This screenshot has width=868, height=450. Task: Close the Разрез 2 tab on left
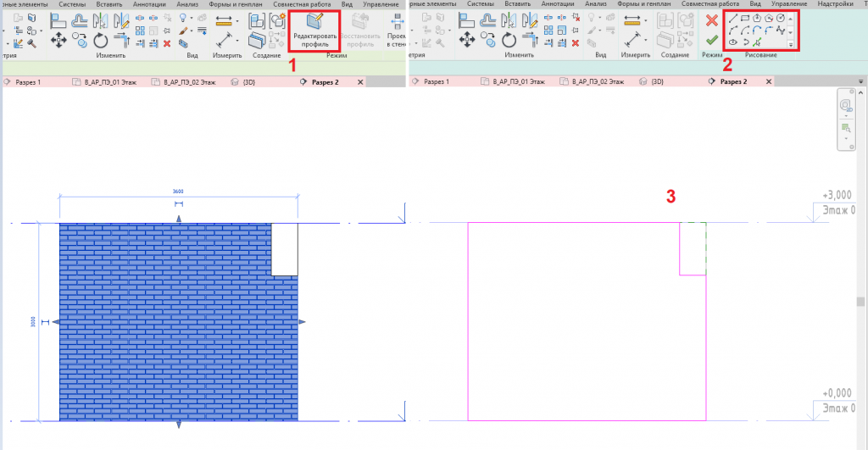click(360, 82)
